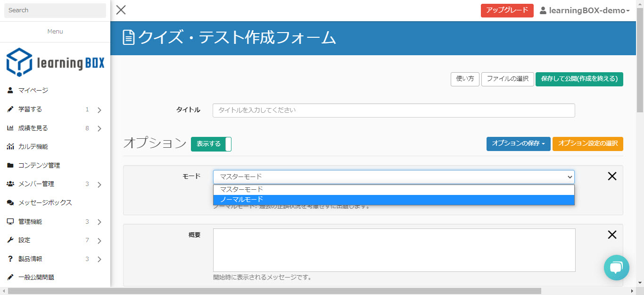This screenshot has width=644, height=295.
Task: Click the カルテ機能 graph icon
Action: [10, 146]
